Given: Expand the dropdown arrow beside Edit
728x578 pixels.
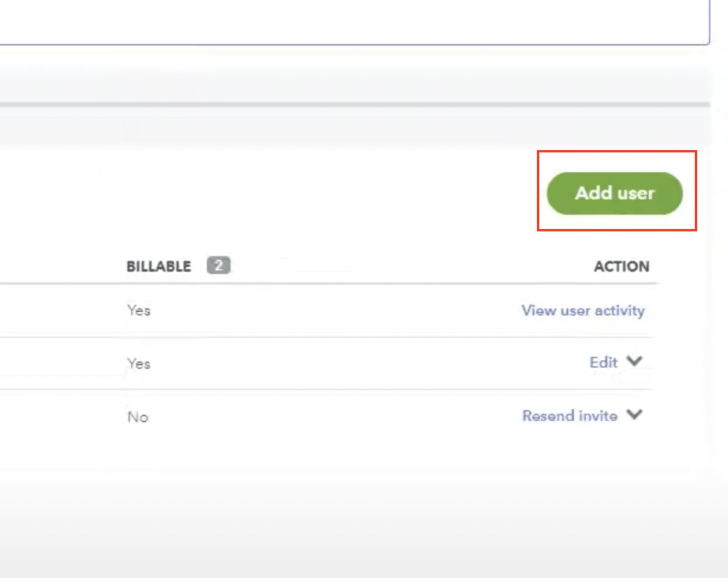Looking at the screenshot, I should [x=634, y=361].
